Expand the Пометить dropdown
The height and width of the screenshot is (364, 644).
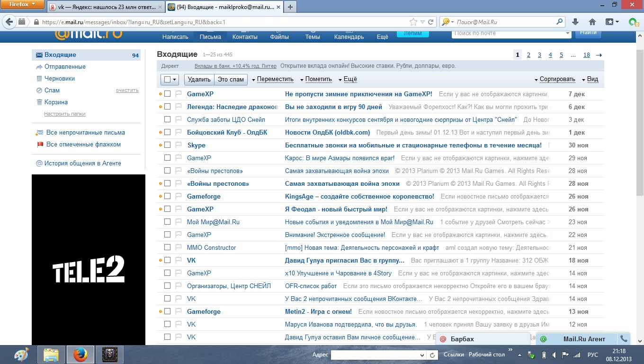coord(316,80)
